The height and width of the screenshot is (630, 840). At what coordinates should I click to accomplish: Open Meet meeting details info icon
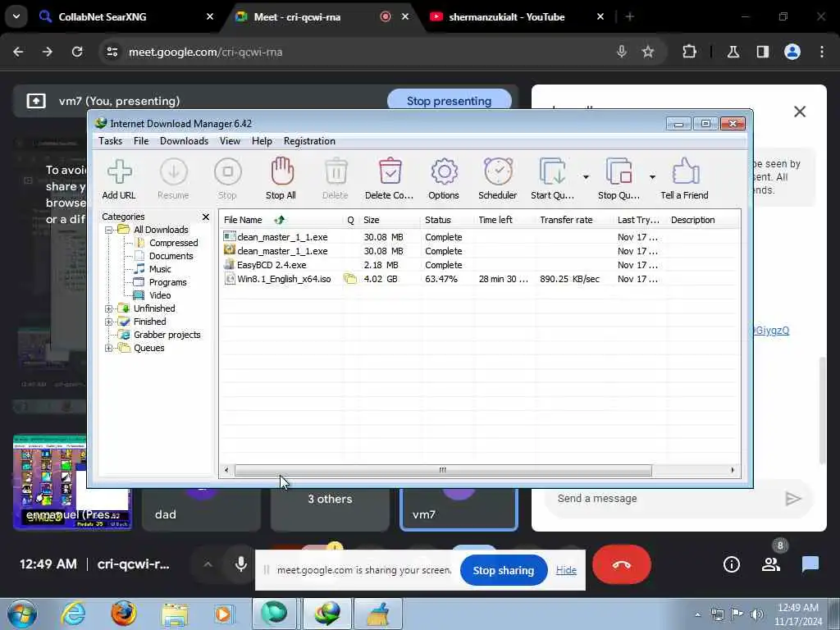click(731, 564)
